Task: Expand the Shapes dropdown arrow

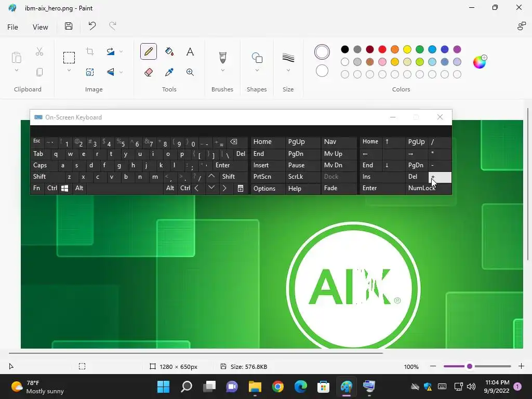Action: coord(257,70)
